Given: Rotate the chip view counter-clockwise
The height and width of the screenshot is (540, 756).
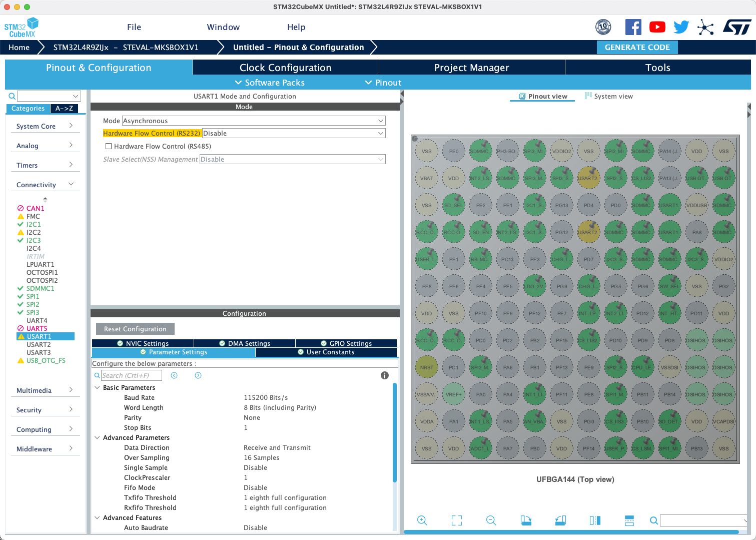Looking at the screenshot, I should coord(560,520).
